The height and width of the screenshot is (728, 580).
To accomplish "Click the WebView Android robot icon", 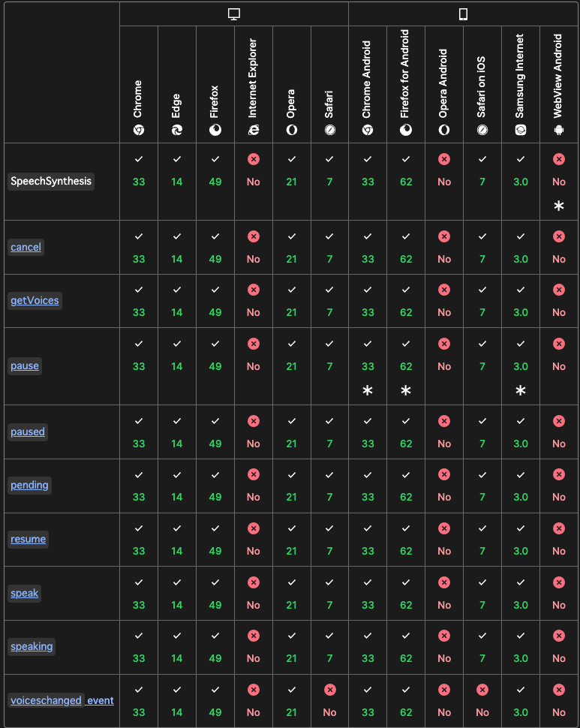I will coord(558,130).
